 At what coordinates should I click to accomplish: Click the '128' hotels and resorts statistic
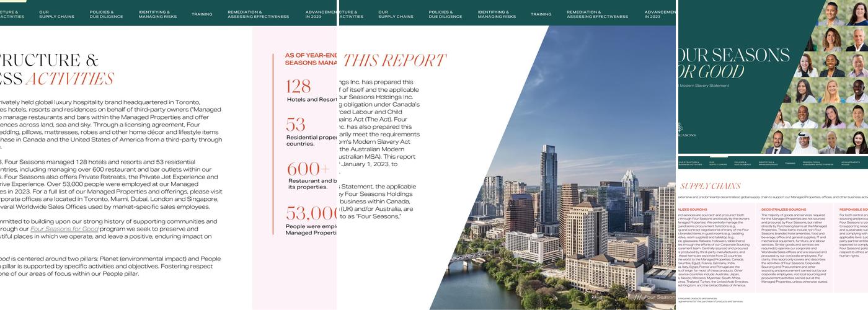tap(298, 86)
